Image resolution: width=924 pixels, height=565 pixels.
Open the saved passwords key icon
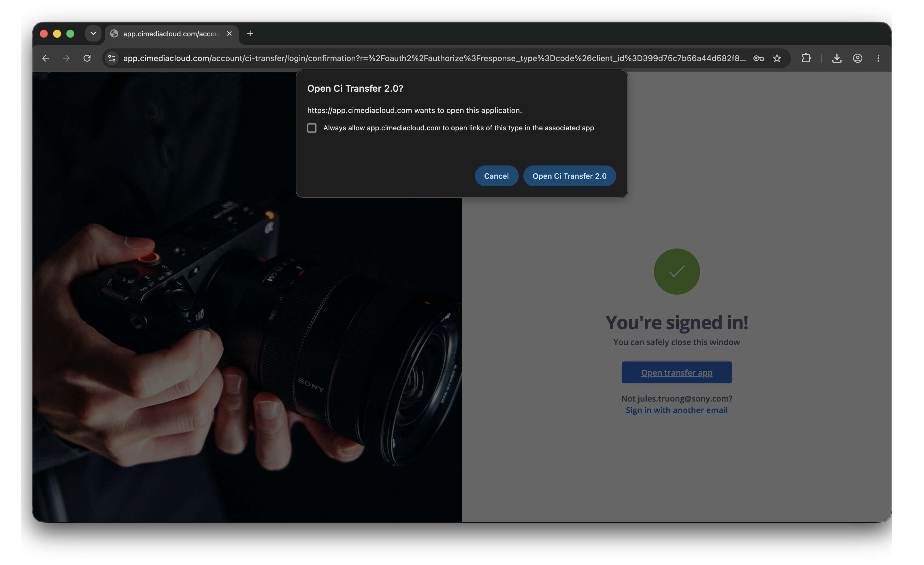[x=758, y=59]
